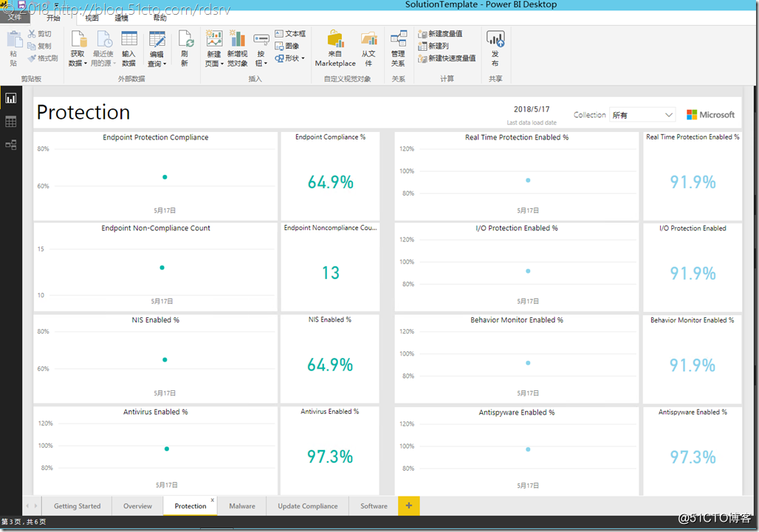Select the Modeling (建模) ribbon tab

[122, 18]
